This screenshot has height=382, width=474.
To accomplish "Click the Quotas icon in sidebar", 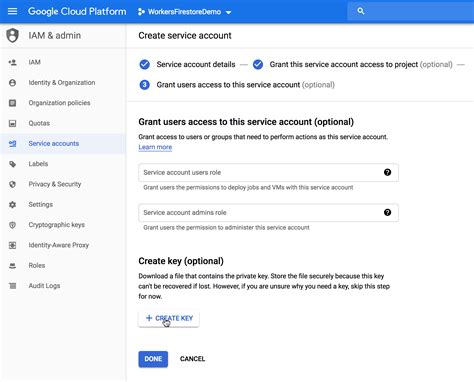I will coord(13,123).
